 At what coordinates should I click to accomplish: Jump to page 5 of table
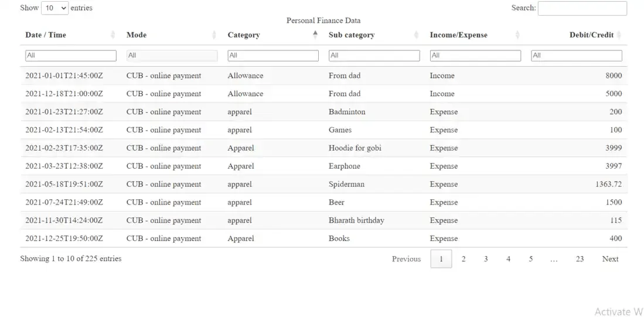pyautogui.click(x=531, y=259)
